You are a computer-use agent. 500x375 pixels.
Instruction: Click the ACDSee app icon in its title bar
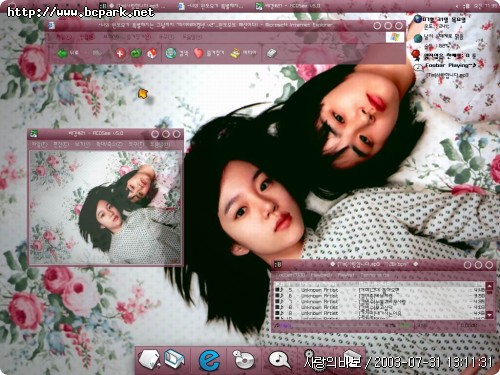coord(33,134)
